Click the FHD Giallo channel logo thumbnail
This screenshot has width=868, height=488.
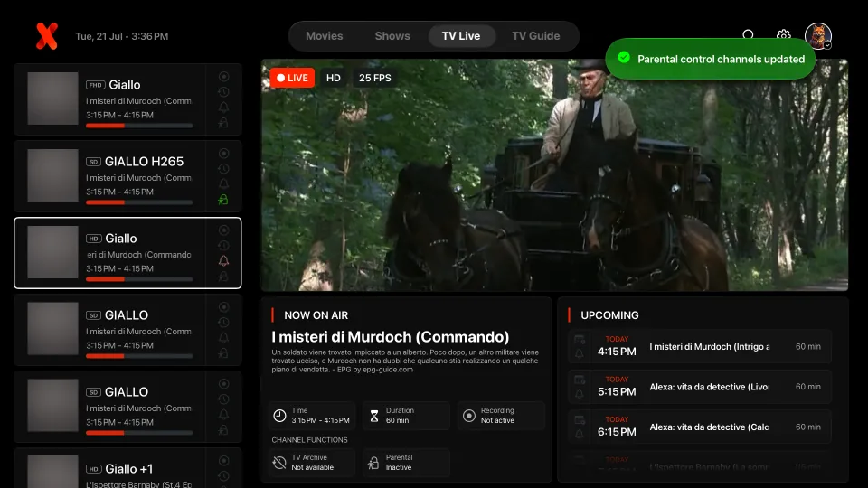pyautogui.click(x=53, y=99)
